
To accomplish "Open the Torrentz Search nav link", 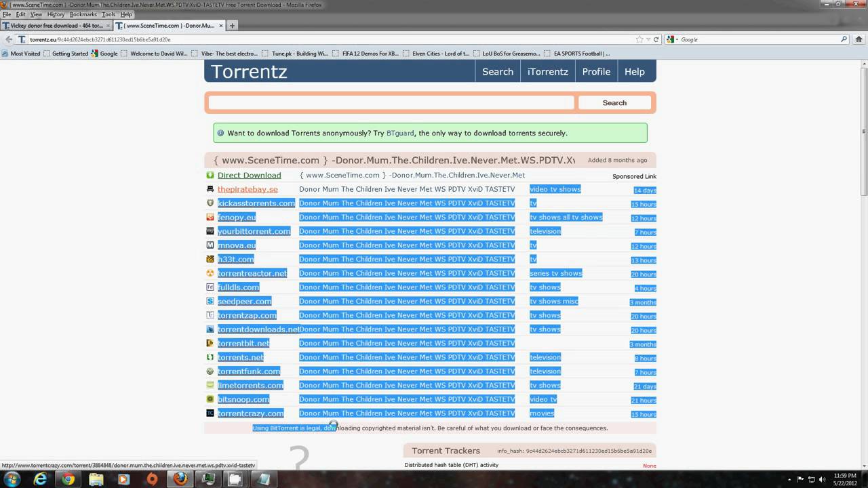I will point(498,71).
